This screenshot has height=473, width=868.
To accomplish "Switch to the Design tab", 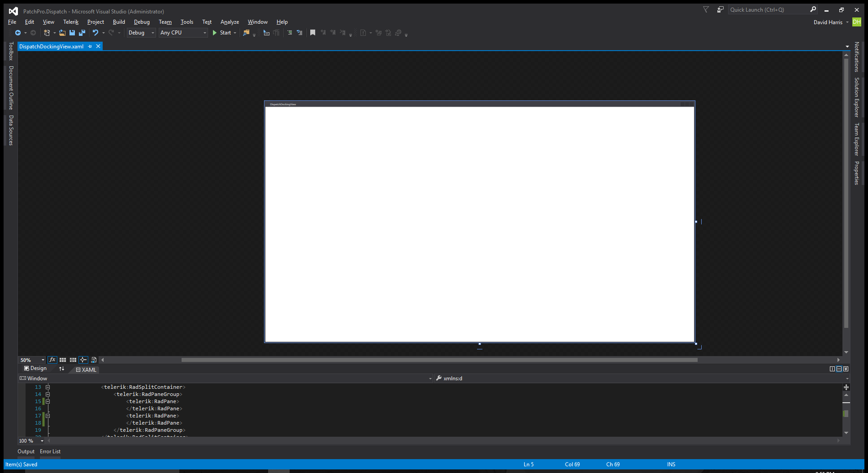I will pos(35,368).
